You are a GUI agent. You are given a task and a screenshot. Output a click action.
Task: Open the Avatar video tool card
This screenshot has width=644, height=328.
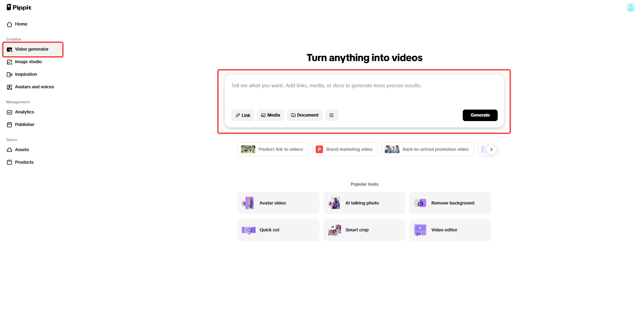click(x=278, y=203)
